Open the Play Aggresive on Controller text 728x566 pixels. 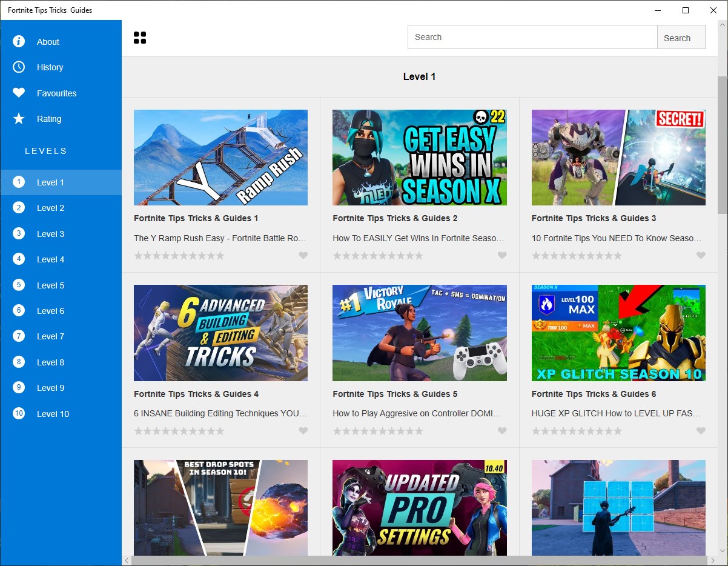point(417,413)
